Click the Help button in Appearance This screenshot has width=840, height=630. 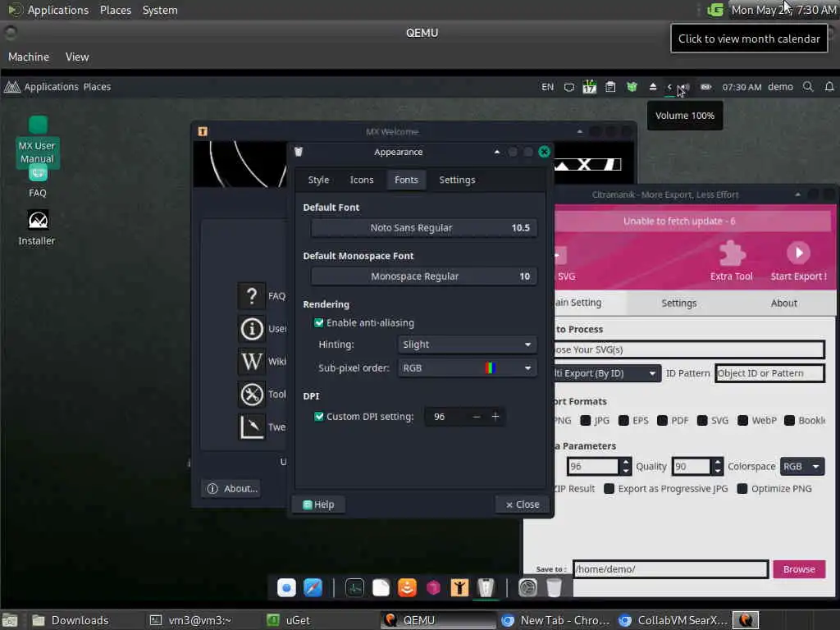pyautogui.click(x=318, y=504)
